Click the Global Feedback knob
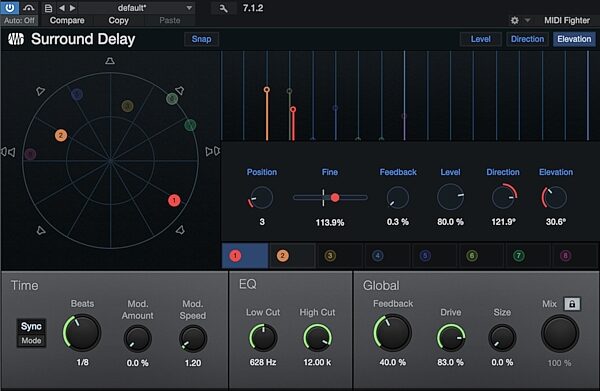 click(x=393, y=333)
